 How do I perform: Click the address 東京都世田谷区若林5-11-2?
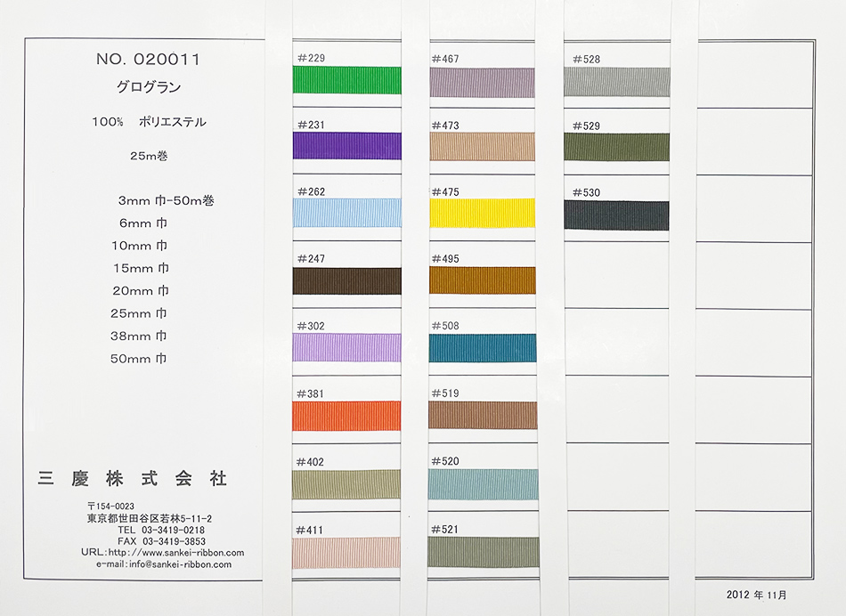pyautogui.click(x=150, y=519)
